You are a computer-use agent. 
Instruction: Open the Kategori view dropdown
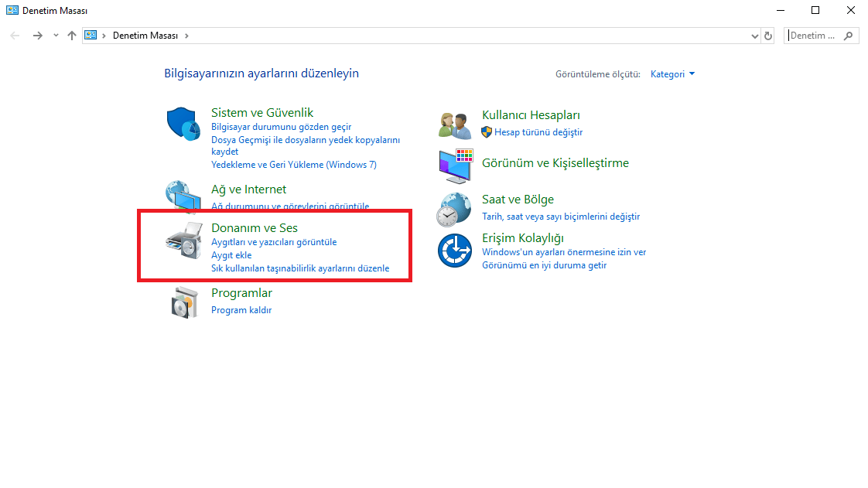coord(667,73)
